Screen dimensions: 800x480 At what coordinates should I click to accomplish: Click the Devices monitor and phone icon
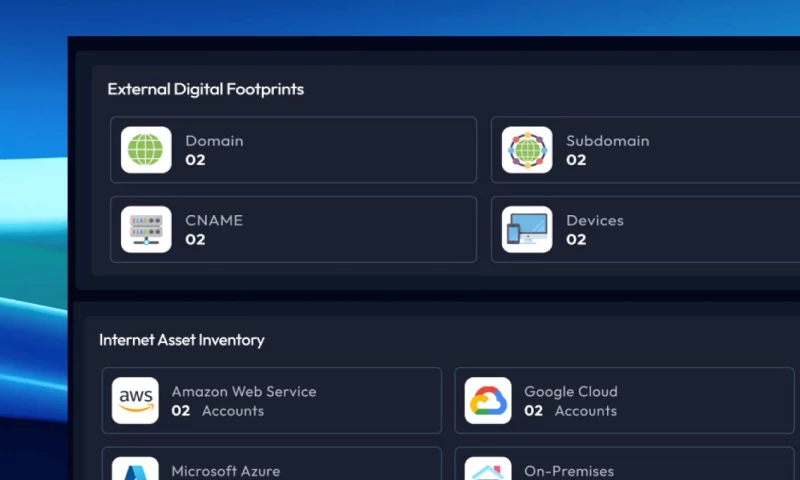pyautogui.click(x=527, y=230)
